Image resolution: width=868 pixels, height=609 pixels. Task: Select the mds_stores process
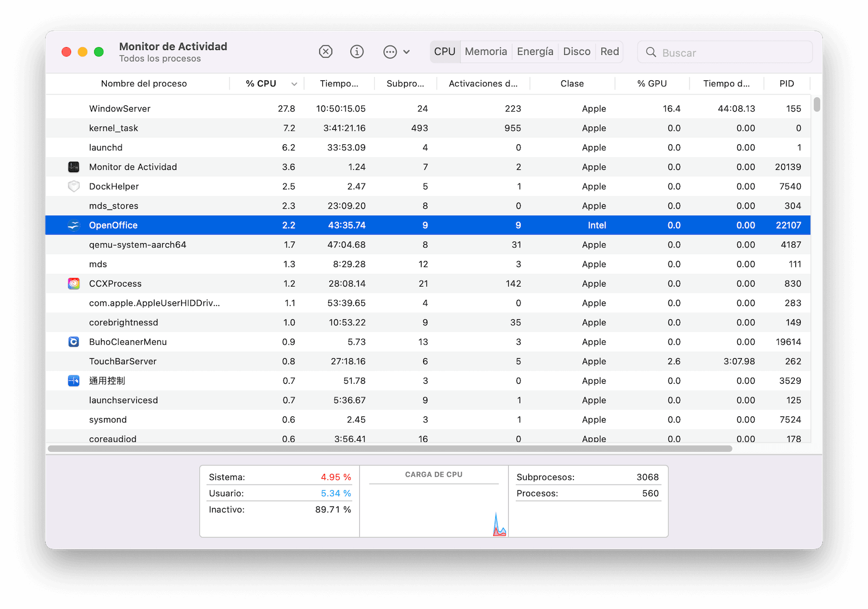click(428, 206)
